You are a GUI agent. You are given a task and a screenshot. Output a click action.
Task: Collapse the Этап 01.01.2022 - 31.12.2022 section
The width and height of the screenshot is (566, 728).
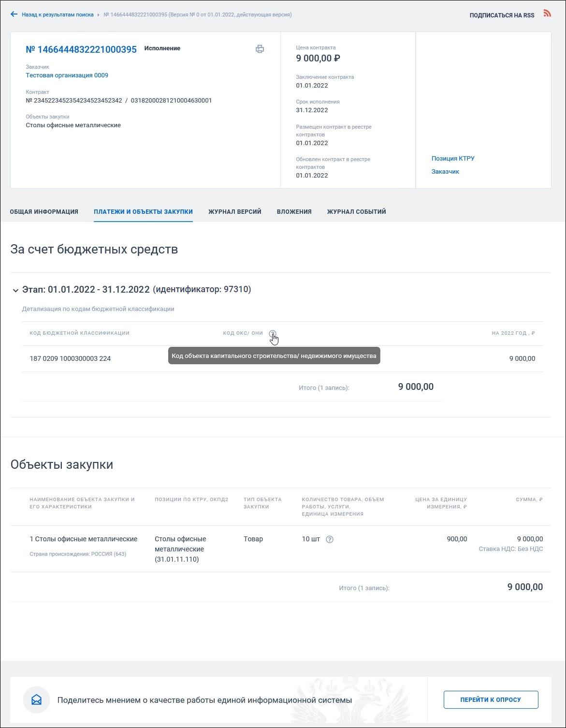tap(15, 290)
